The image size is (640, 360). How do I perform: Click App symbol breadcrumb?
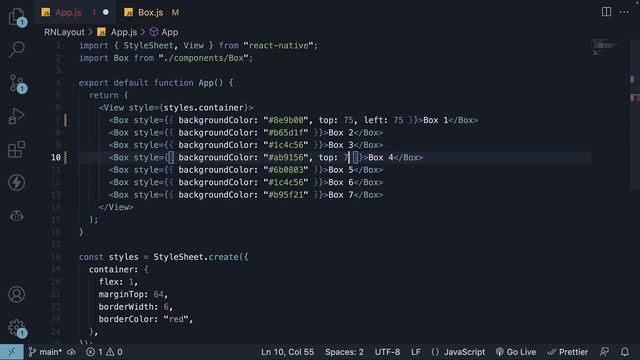click(x=169, y=32)
